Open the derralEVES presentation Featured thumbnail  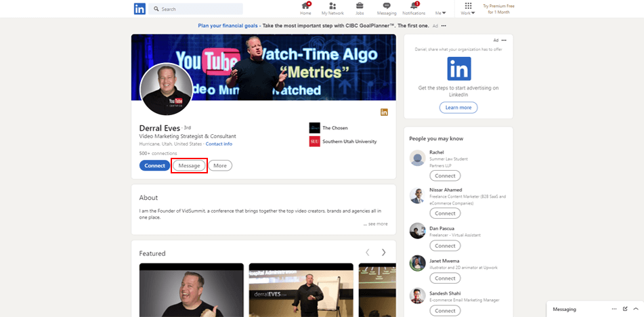pyautogui.click(x=301, y=290)
